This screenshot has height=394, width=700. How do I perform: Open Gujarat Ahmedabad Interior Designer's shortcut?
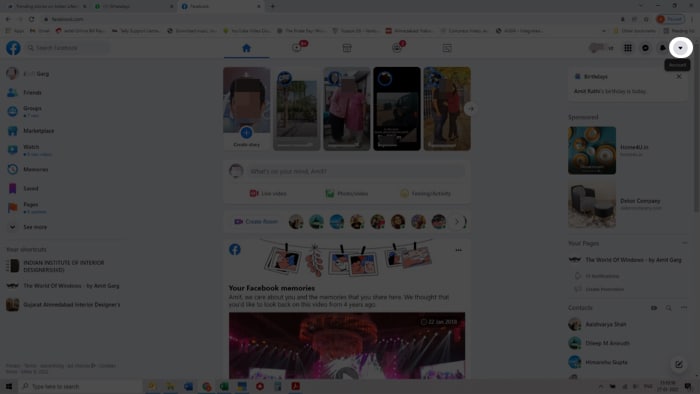(x=71, y=305)
